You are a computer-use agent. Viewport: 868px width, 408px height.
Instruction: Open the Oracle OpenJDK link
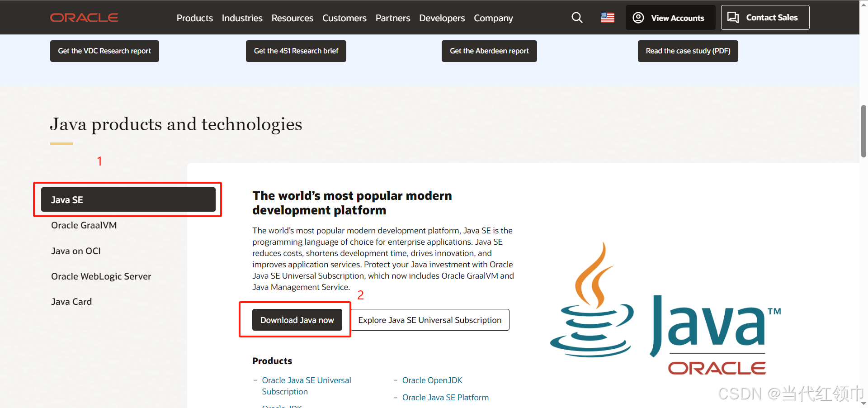pyautogui.click(x=432, y=380)
